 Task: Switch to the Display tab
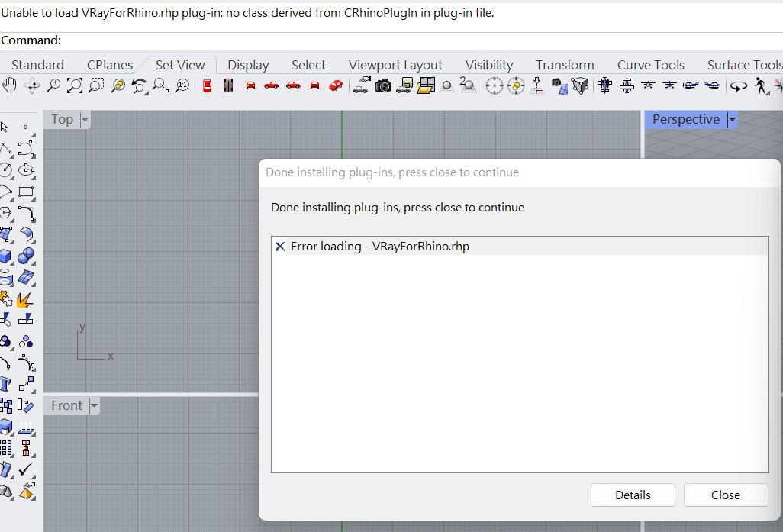tap(248, 65)
